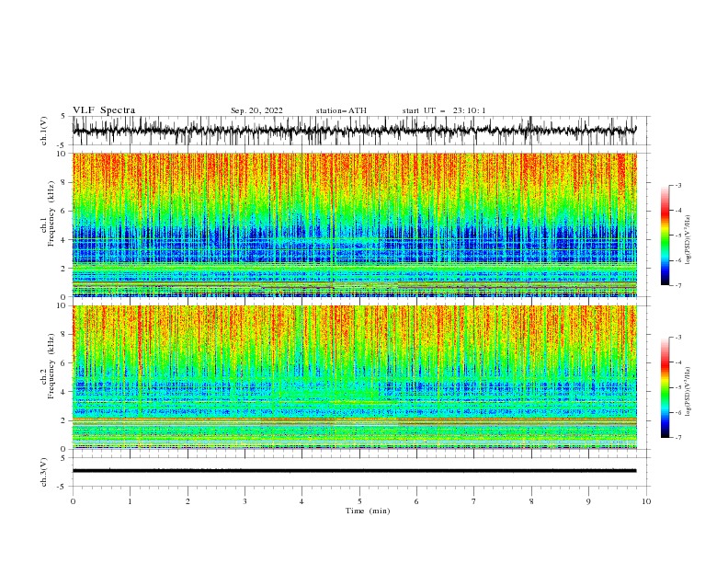This screenshot has width=728, height=563.
Task: Click the 'start UT = 23:10:1' text
Action: pyautogui.click(x=444, y=110)
